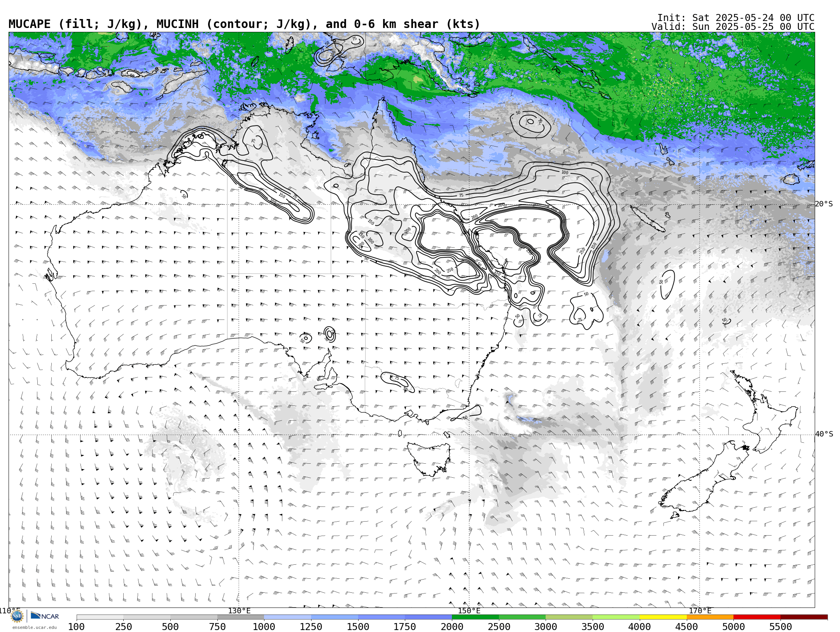840x632 pixels.
Task: Select the 'Init: Sat 2025-05-24 00 UTC' line
Action: 736,18
